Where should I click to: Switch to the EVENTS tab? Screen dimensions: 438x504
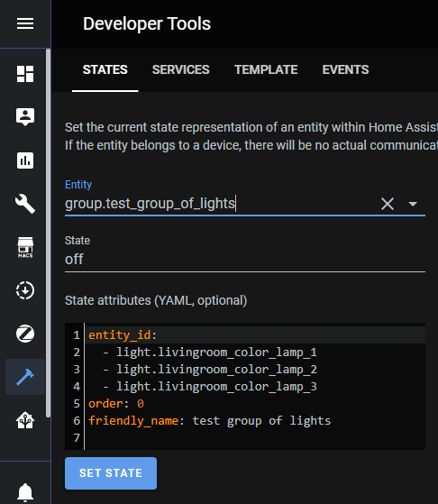point(345,69)
